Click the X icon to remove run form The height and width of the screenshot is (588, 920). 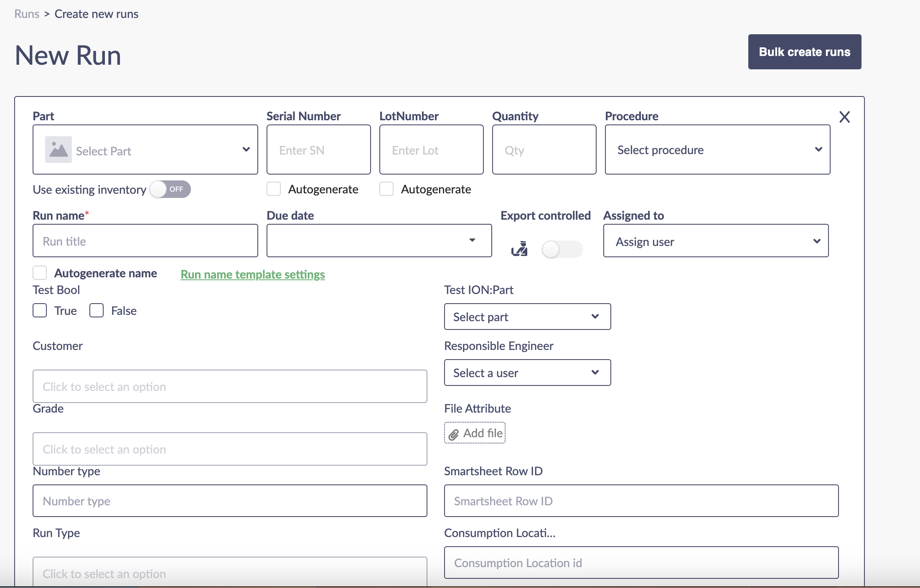(844, 117)
